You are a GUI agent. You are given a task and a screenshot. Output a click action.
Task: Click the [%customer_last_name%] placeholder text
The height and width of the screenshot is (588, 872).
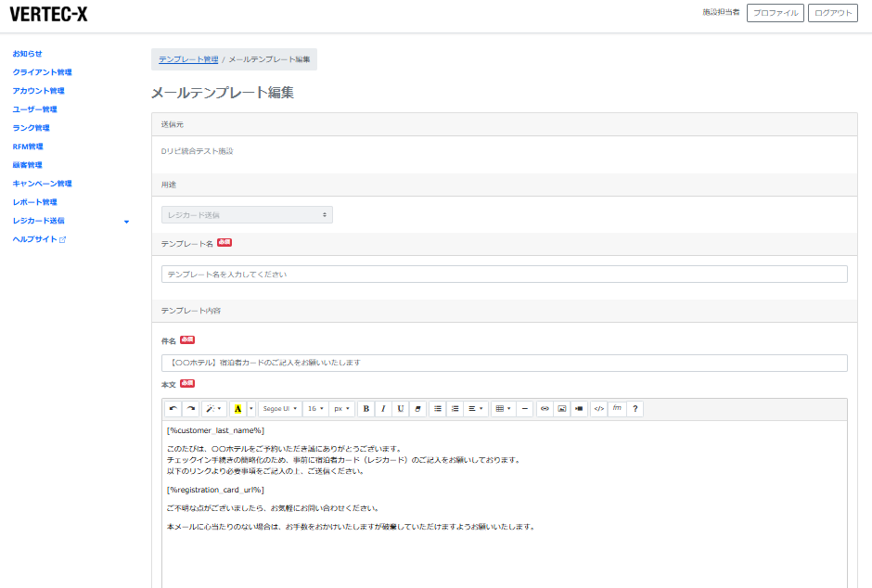[x=215, y=430]
